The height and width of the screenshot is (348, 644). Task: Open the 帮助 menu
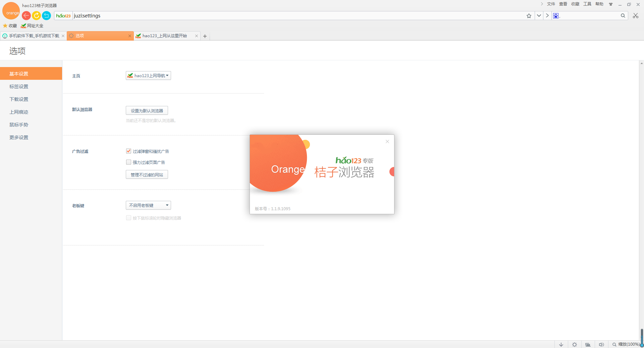point(599,4)
